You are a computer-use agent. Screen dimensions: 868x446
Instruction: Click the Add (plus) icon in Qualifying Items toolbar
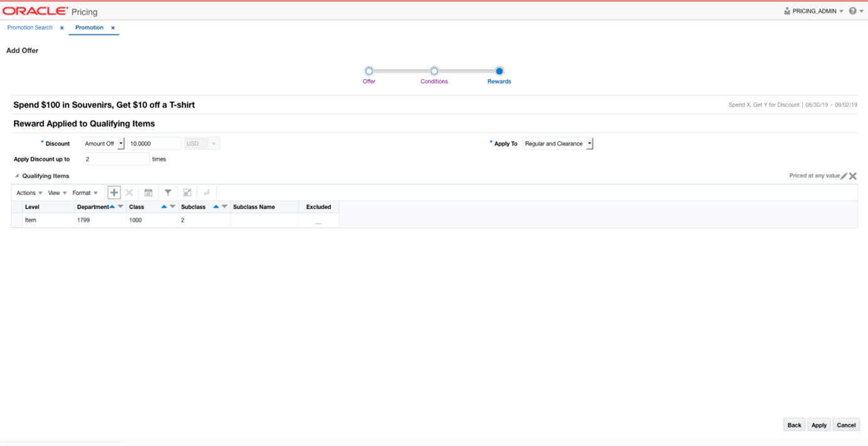(x=113, y=193)
